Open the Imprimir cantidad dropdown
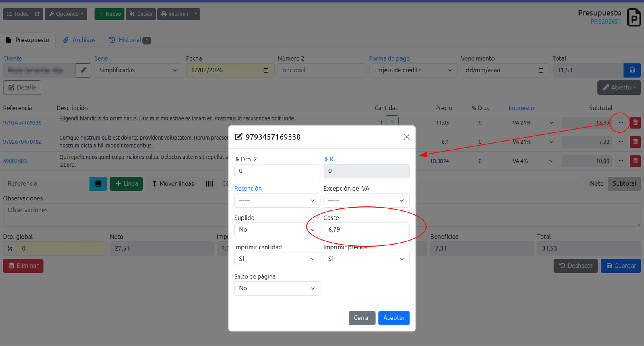 coord(277,259)
